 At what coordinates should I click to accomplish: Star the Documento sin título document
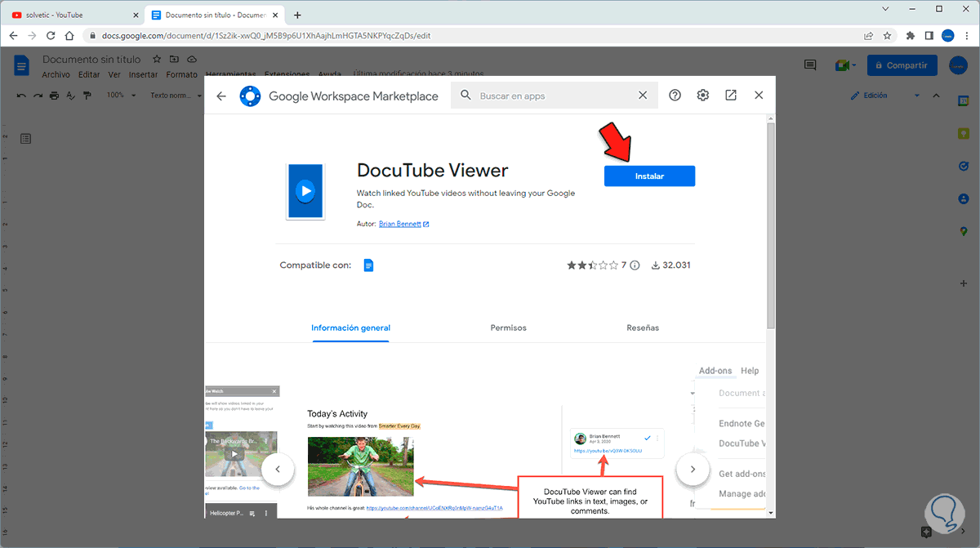pyautogui.click(x=155, y=60)
